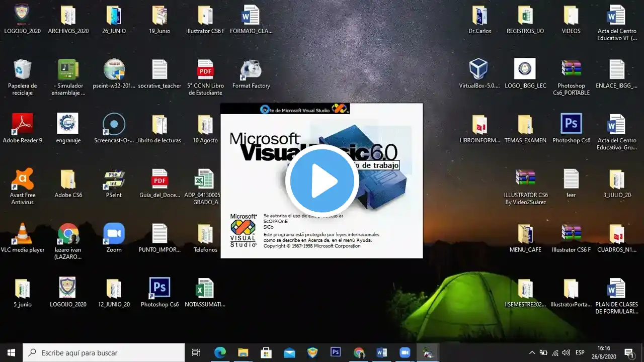The height and width of the screenshot is (362, 644).
Task: Select the MENU_CAFE folder icon
Action: coord(525,234)
